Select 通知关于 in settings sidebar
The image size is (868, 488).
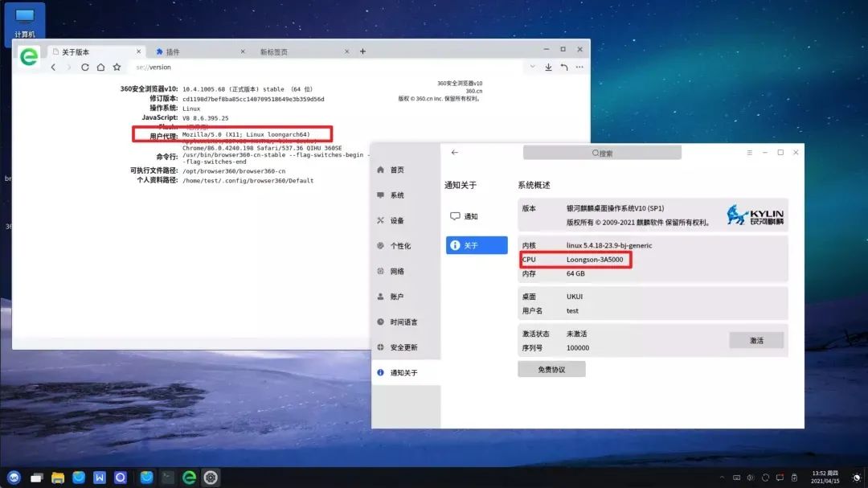tap(406, 373)
